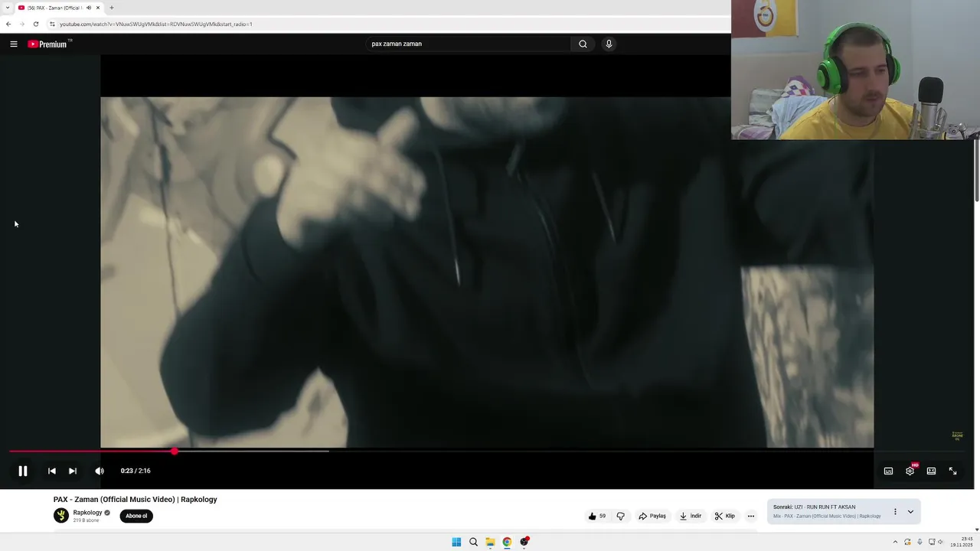
Task: Go to YouTube Premium home logo
Action: [49, 44]
